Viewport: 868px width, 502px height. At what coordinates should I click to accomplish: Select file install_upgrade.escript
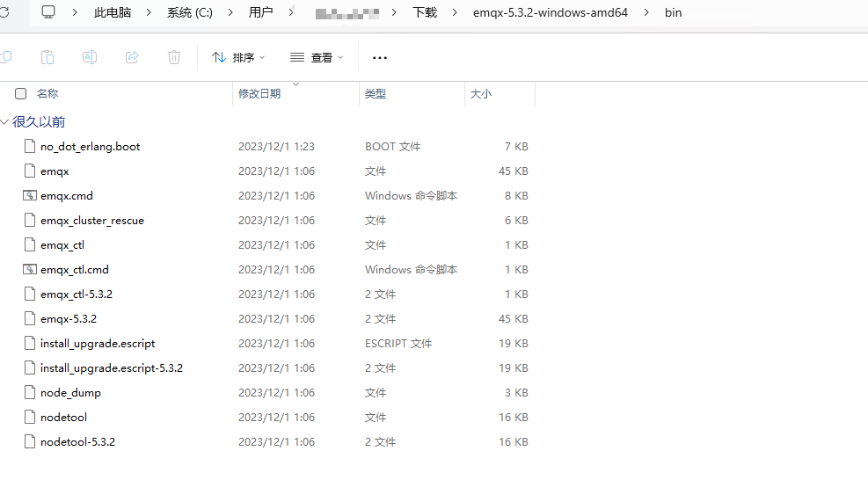click(98, 344)
